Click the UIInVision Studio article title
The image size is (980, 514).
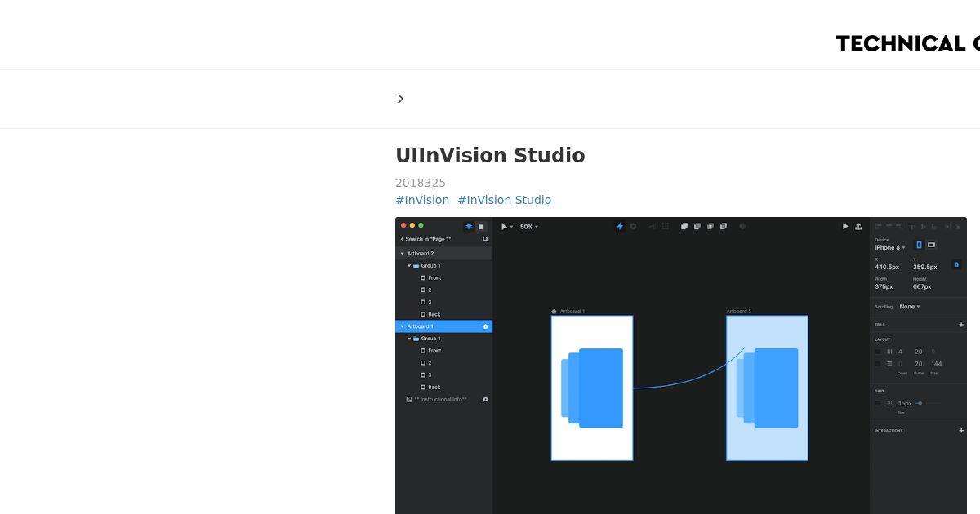pyautogui.click(x=490, y=155)
